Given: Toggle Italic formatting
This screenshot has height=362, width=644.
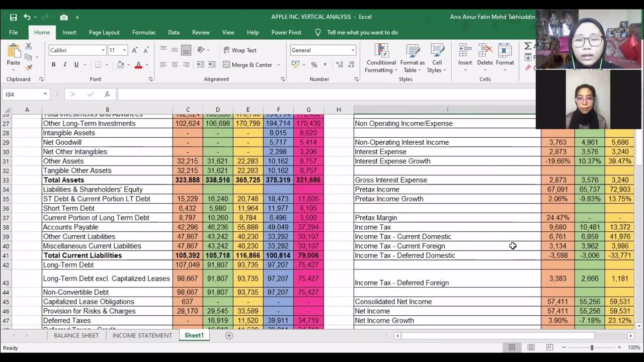Looking at the screenshot, I should click(x=65, y=64).
